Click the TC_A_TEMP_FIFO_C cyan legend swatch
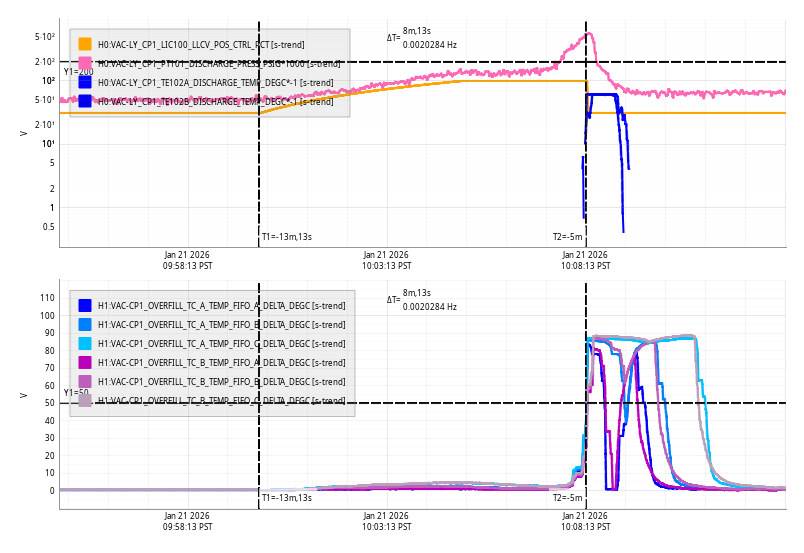 click(85, 343)
